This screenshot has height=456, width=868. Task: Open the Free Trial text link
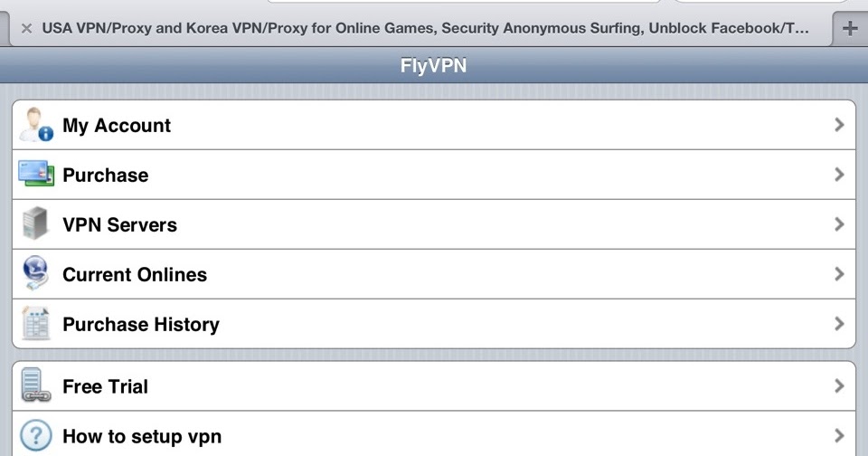pyautogui.click(x=105, y=386)
